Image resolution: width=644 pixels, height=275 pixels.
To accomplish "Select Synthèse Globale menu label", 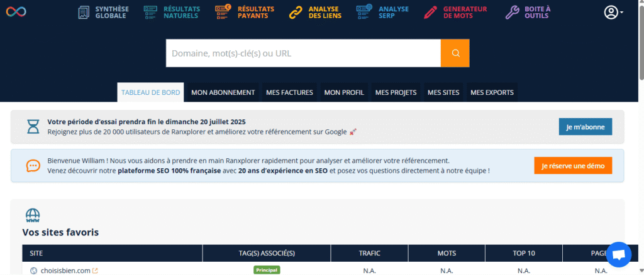I will (112, 13).
